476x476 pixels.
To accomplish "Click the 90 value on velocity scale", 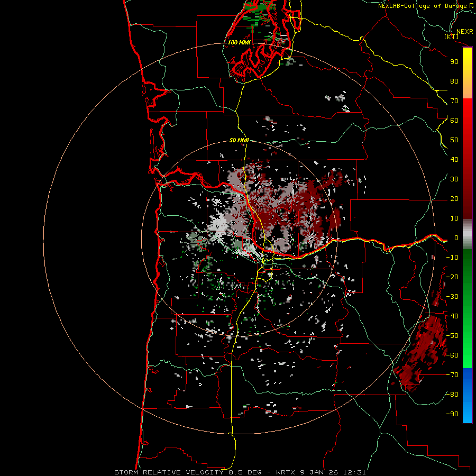I will point(454,62).
